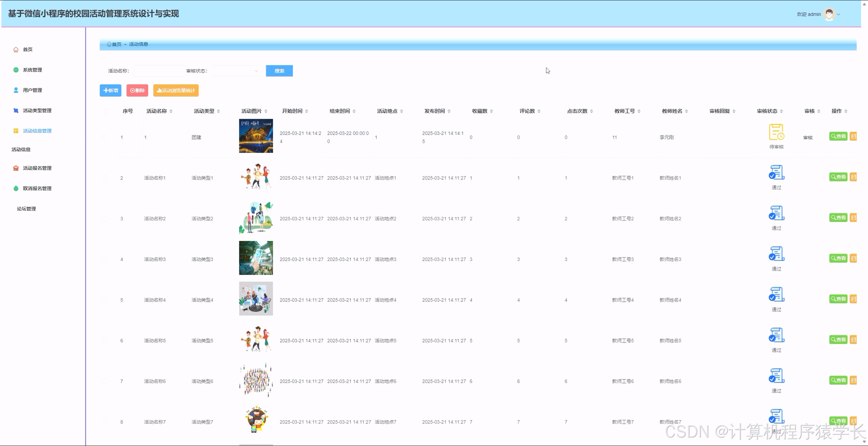Click the 活动浏览量统计 button
Screen dimensions: 868x446
coord(176,91)
